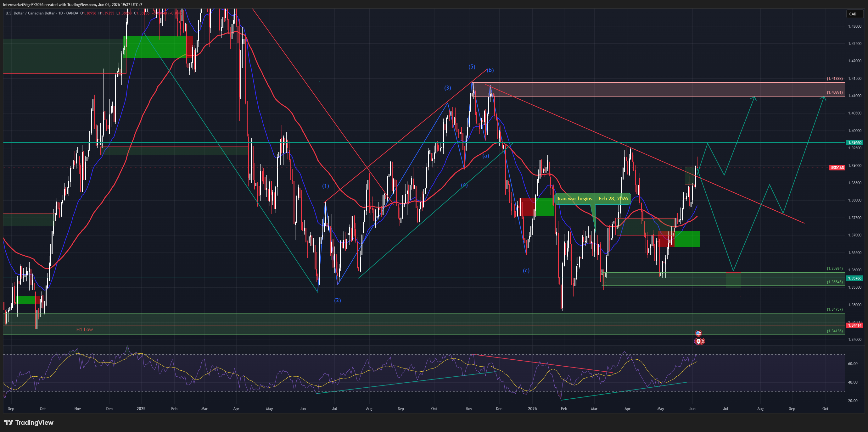Click the red USDCAD price tag
This screenshot has width=868, height=432.
coord(837,168)
